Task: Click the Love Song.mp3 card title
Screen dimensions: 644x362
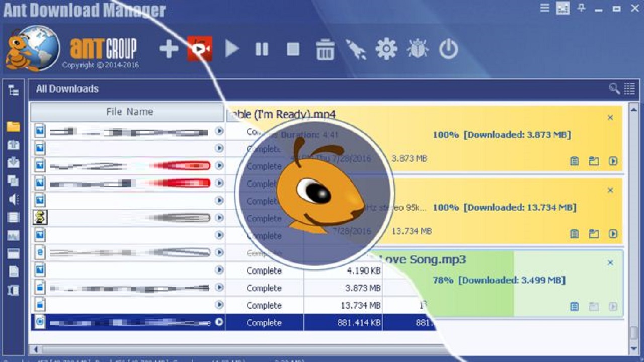Action: pyautogui.click(x=423, y=260)
